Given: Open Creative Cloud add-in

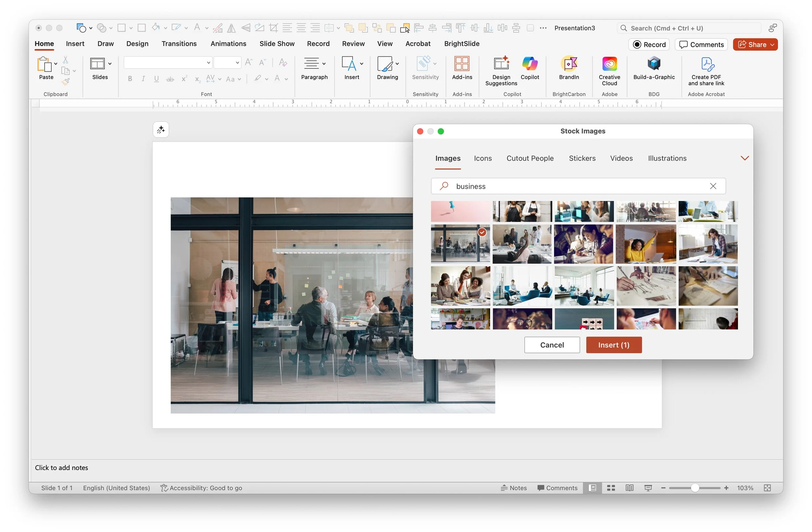Looking at the screenshot, I should point(609,71).
